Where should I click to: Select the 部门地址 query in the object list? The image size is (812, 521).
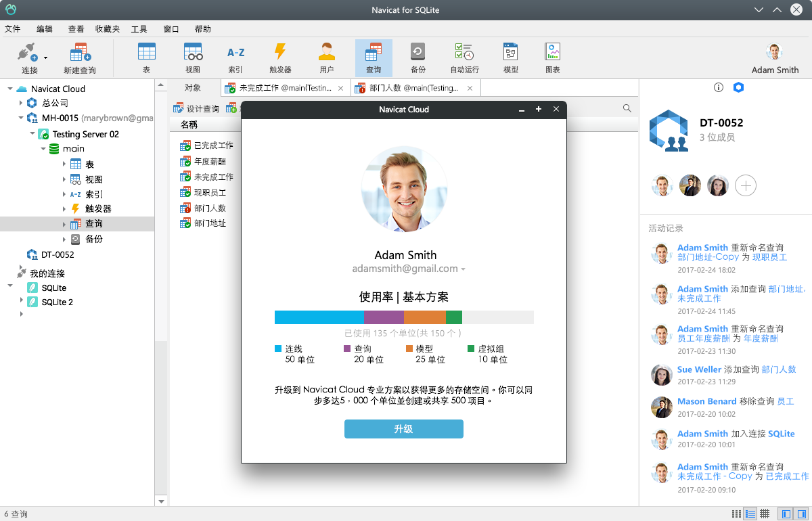(x=203, y=223)
